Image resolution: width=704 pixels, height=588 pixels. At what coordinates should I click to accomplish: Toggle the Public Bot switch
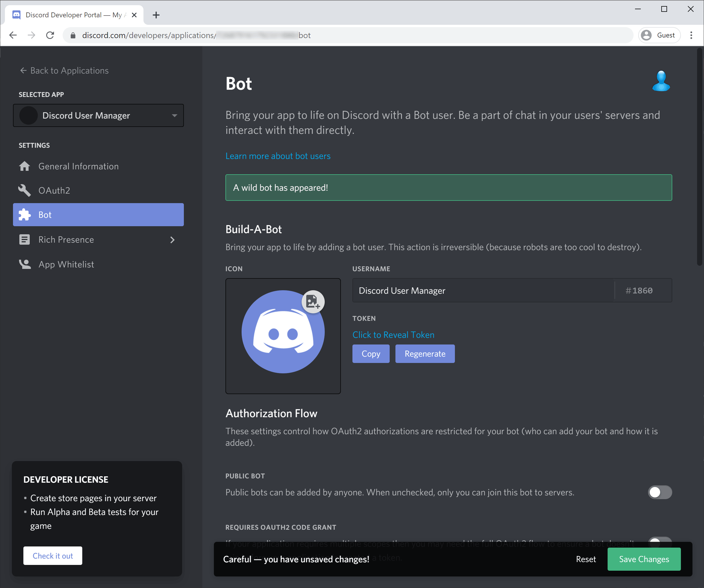660,492
